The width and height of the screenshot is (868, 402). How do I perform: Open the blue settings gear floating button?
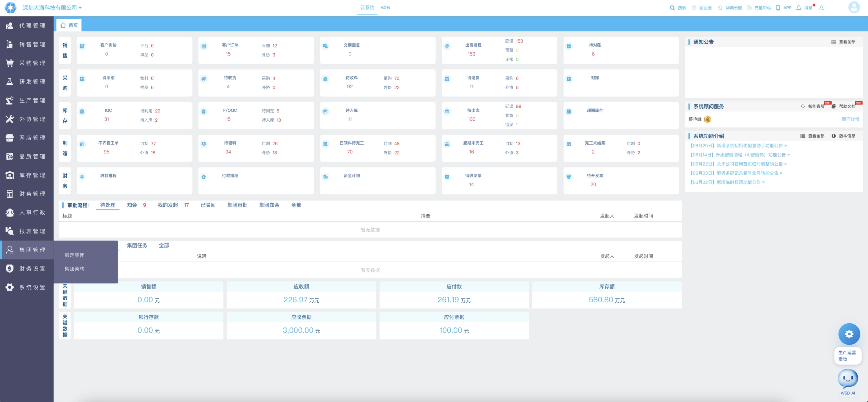849,334
